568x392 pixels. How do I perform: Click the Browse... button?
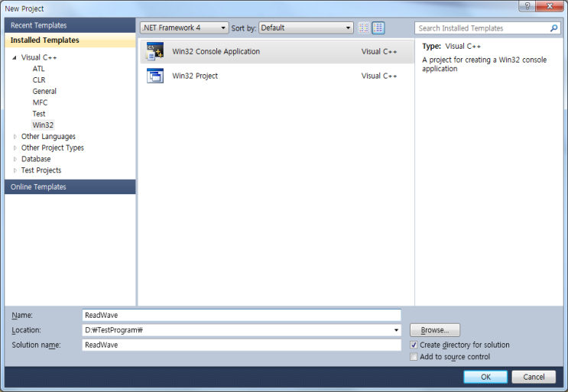435,330
